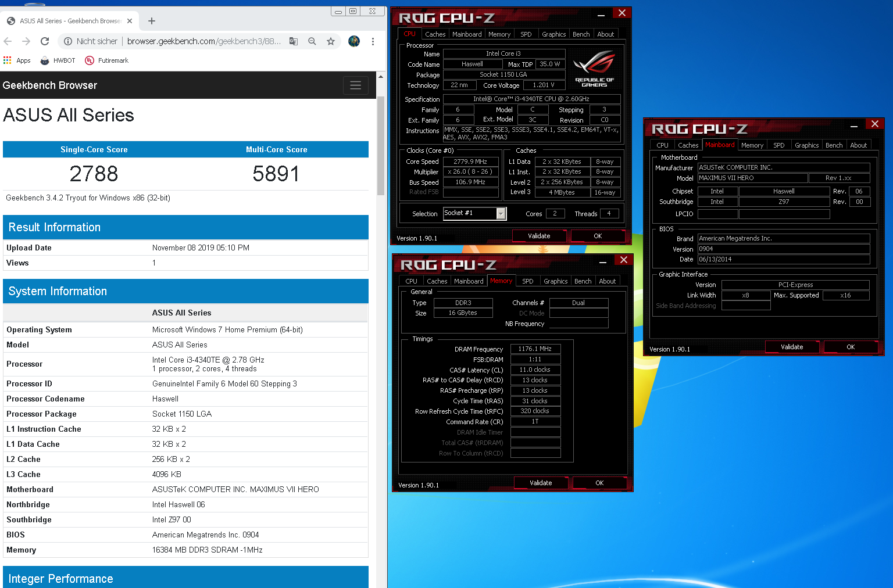Click the address bar URL field
This screenshot has height=588, width=893.
203,41
